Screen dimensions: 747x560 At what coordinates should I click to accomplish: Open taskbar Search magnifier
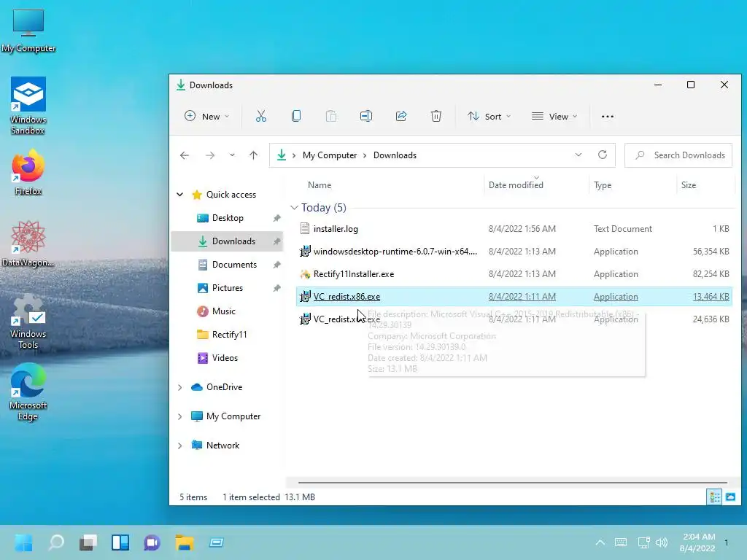tap(55, 542)
